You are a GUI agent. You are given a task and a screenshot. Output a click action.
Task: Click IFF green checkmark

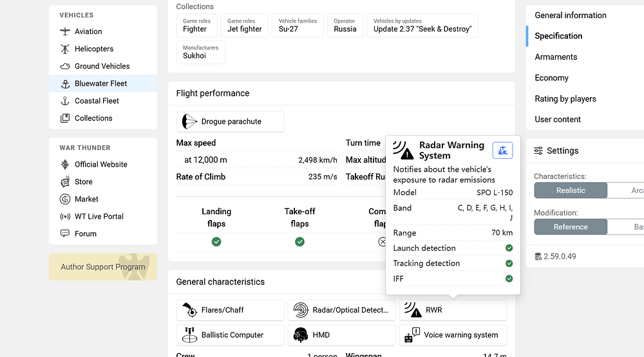pyautogui.click(x=509, y=279)
